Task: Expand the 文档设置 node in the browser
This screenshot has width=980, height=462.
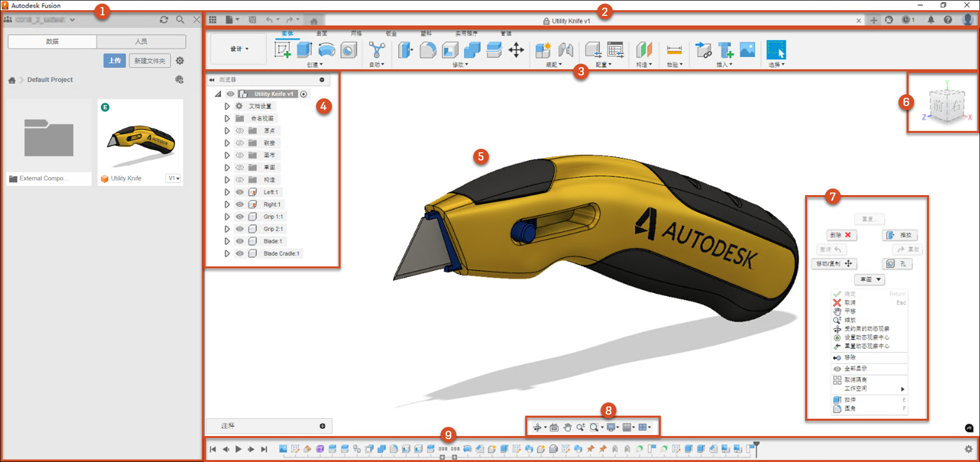Action: (x=227, y=106)
